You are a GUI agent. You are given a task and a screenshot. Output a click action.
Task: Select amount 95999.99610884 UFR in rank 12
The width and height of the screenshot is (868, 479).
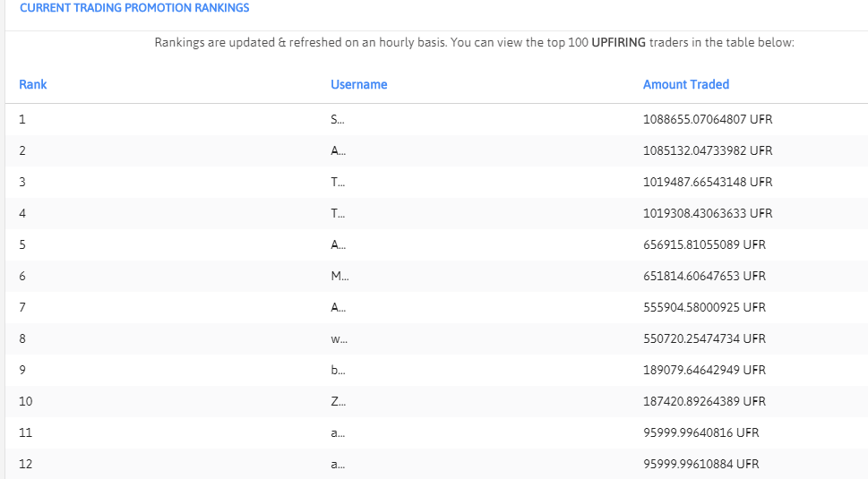700,464
